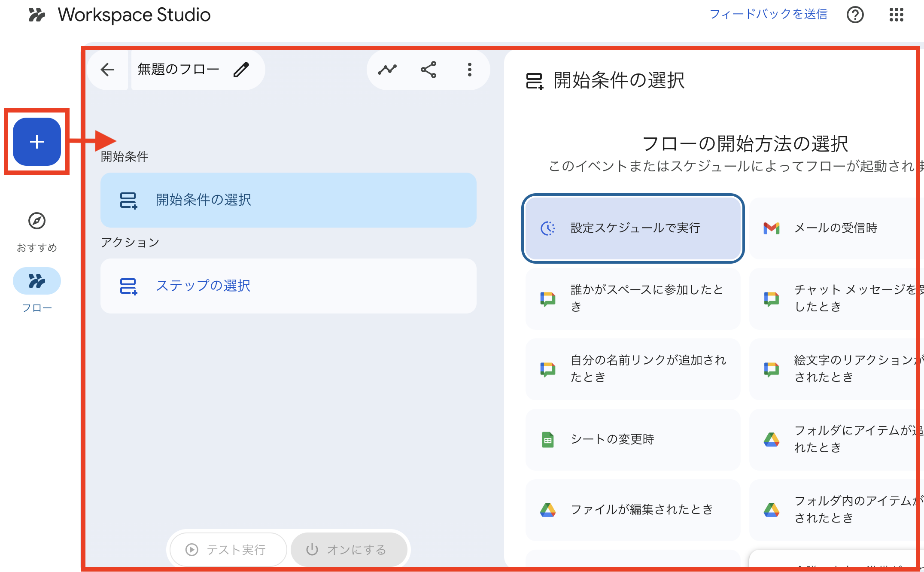924x572 pixels.
Task: Select the ステップの選択 action card
Action: [289, 286]
